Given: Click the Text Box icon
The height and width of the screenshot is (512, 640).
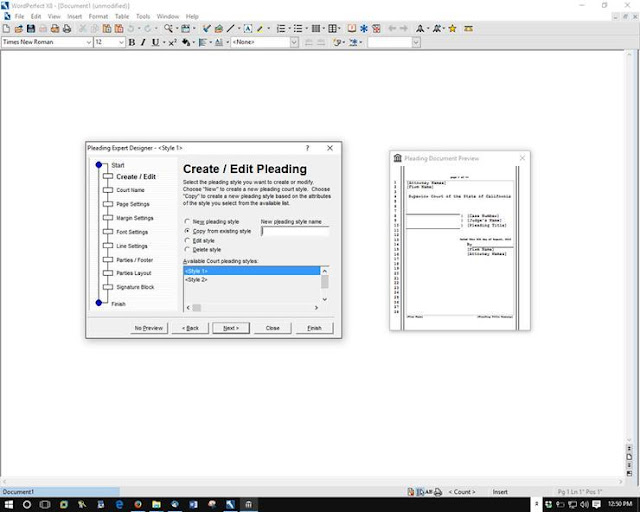Looking at the screenshot, I should 248,29.
